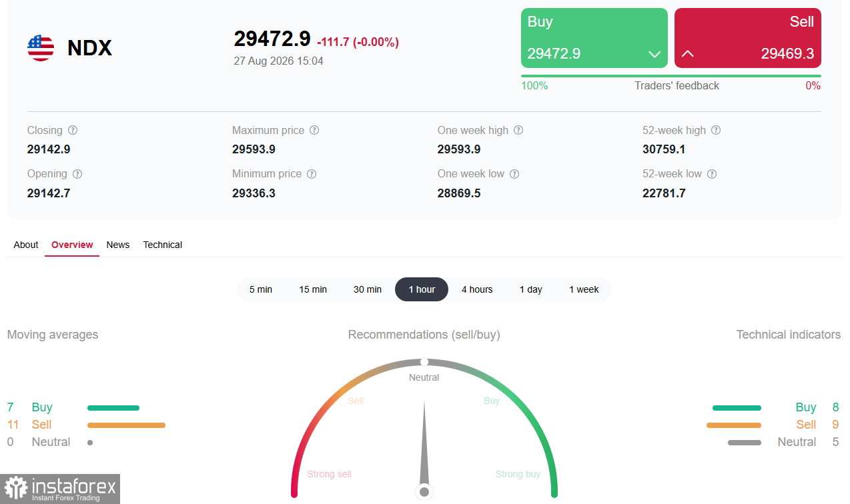The height and width of the screenshot is (504, 850).
Task: Expand the up chevron in Sell box
Action: tap(688, 54)
